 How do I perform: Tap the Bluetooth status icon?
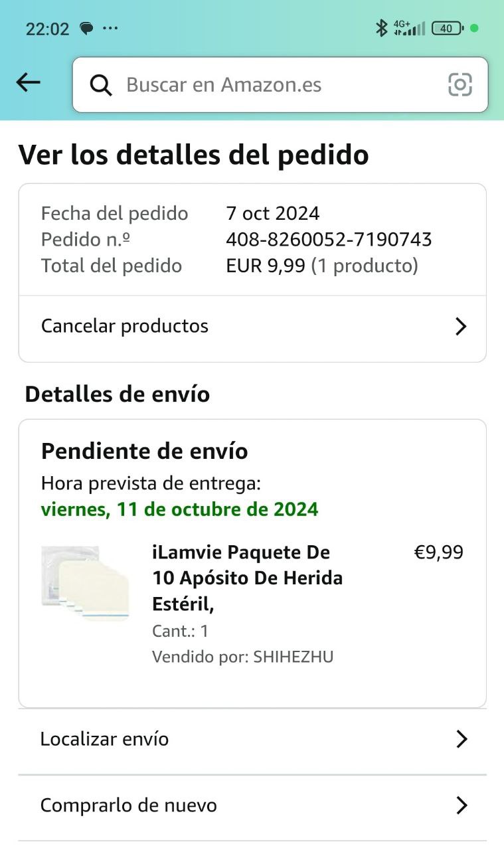coord(381,28)
